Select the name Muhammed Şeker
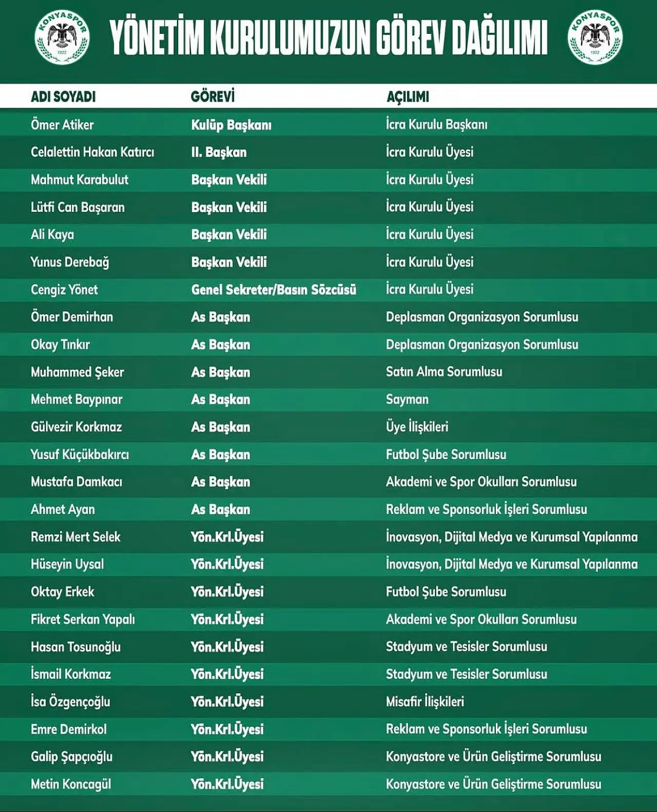 [x=78, y=372]
